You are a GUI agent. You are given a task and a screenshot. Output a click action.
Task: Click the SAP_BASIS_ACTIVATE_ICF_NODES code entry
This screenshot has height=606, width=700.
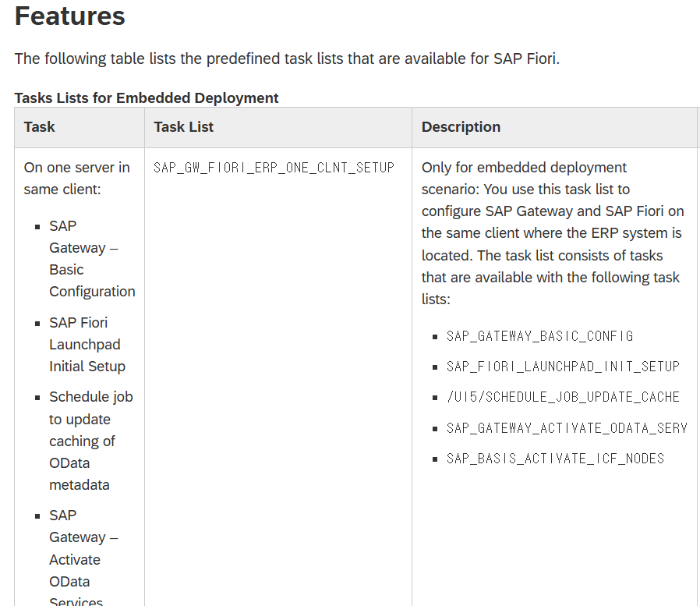coord(555,458)
